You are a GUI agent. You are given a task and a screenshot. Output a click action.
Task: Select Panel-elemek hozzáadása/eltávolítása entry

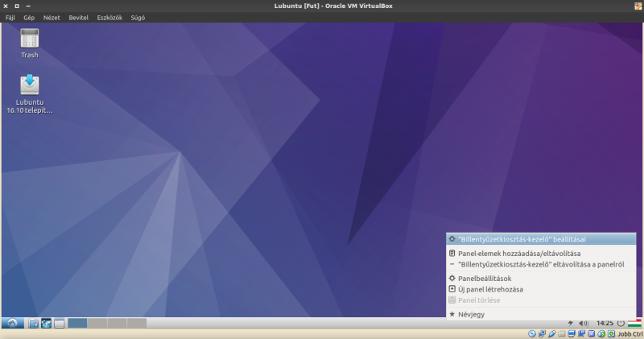[541, 254]
